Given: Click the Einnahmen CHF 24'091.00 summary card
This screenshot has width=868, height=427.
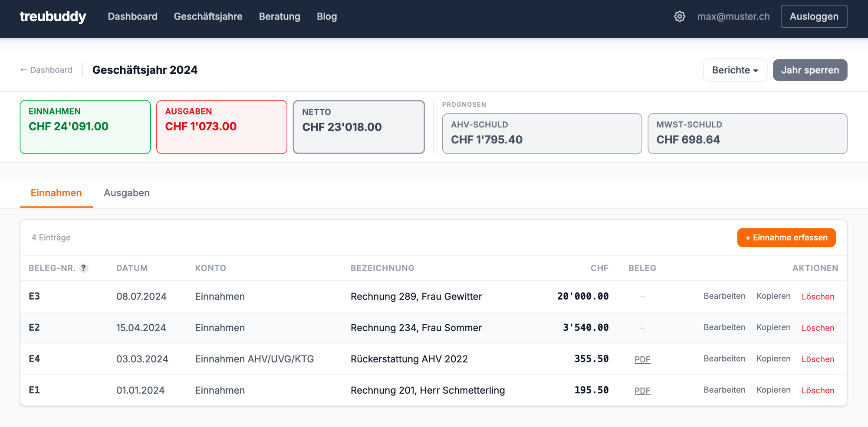Looking at the screenshot, I should [85, 127].
